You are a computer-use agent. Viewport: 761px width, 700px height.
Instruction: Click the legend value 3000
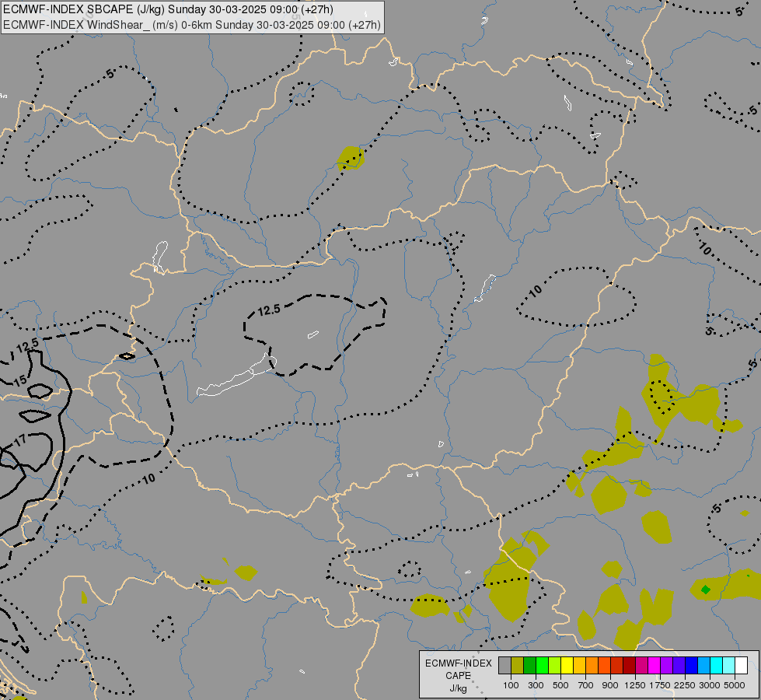click(x=710, y=685)
